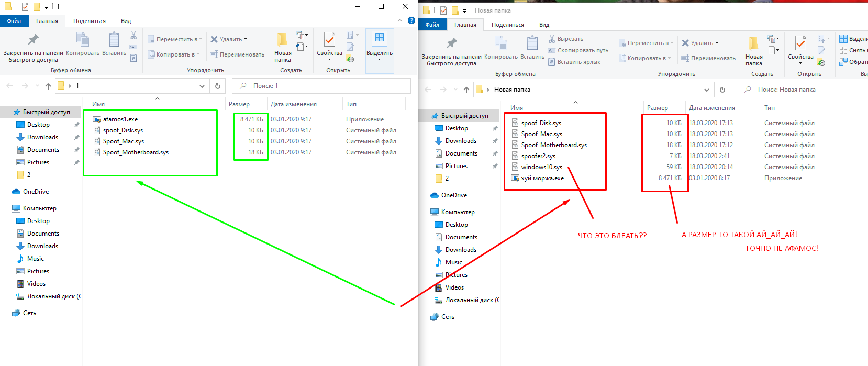Screen dimensions: 868x366
Task: Click the blue Help question mark icon
Action: (411, 21)
